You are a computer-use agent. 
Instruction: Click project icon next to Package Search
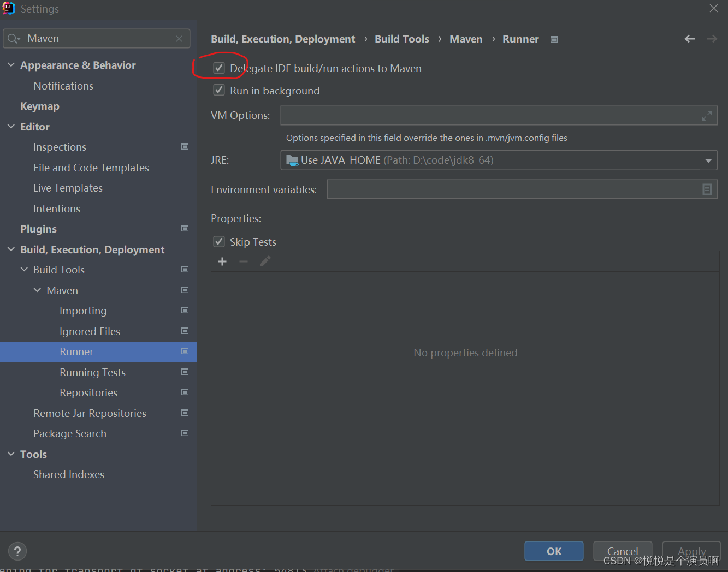click(185, 433)
